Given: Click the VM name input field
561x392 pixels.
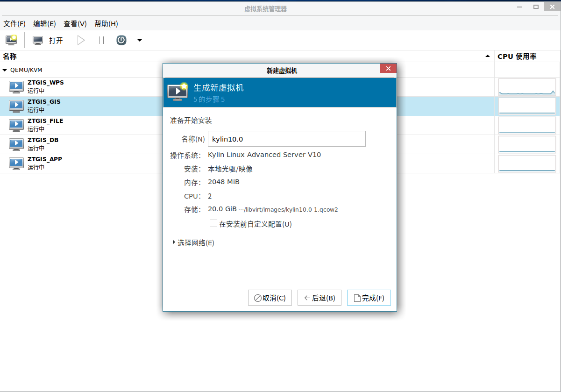Looking at the screenshot, I should [x=286, y=139].
